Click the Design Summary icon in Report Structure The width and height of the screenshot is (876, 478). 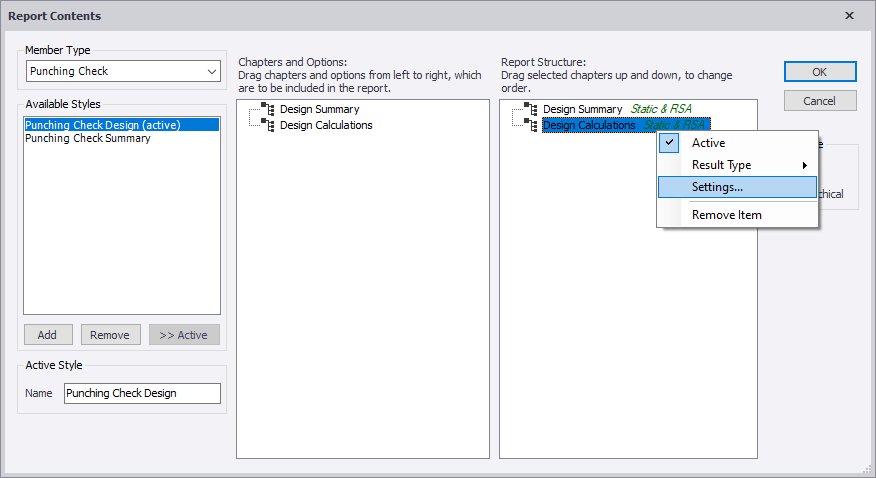[x=531, y=109]
